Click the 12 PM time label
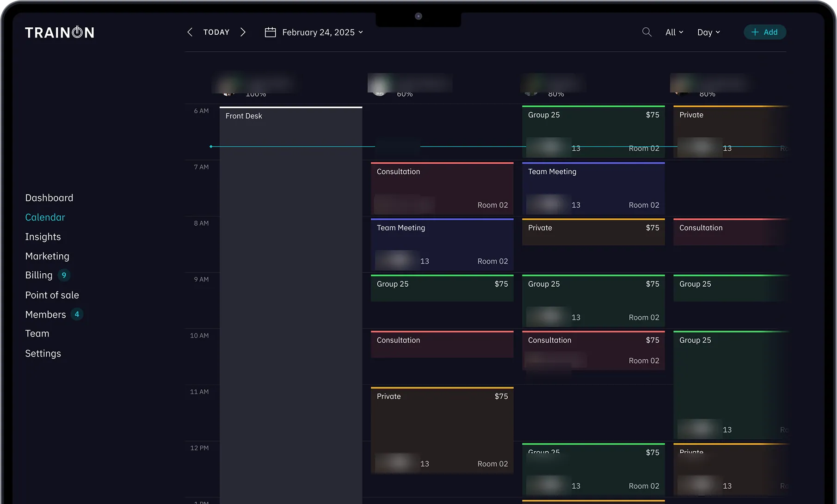Screen dimensions: 837x504 point(199,448)
